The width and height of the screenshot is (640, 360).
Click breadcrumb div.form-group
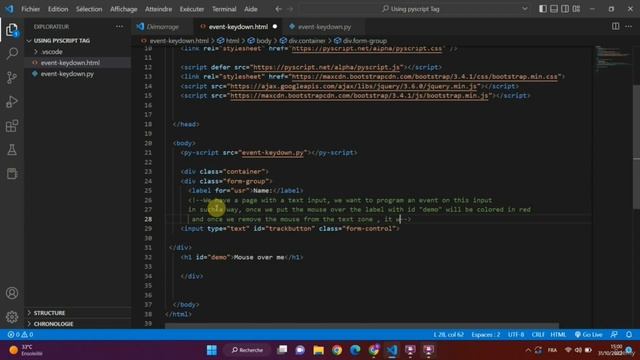[x=365, y=41]
